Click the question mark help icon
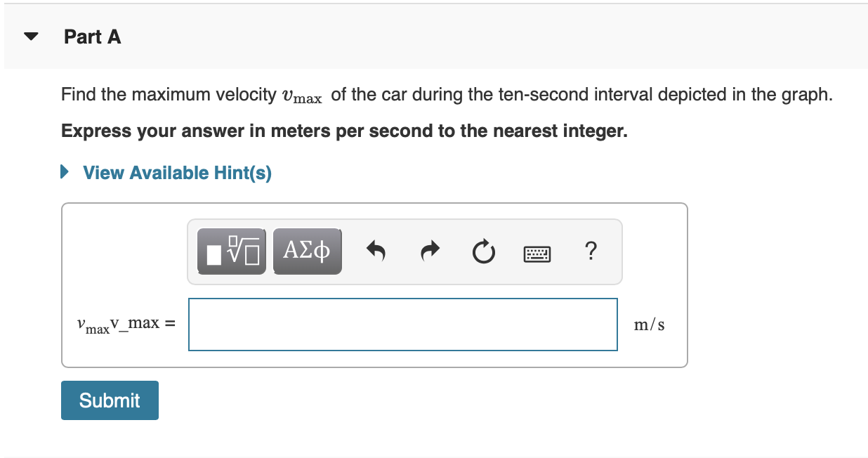Image resolution: width=868 pixels, height=458 pixels. [x=591, y=251]
